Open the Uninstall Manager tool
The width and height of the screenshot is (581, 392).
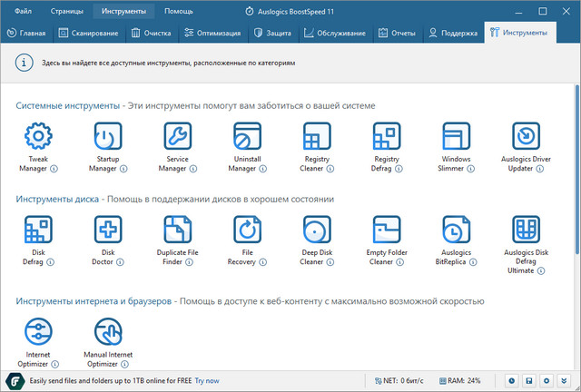click(247, 137)
